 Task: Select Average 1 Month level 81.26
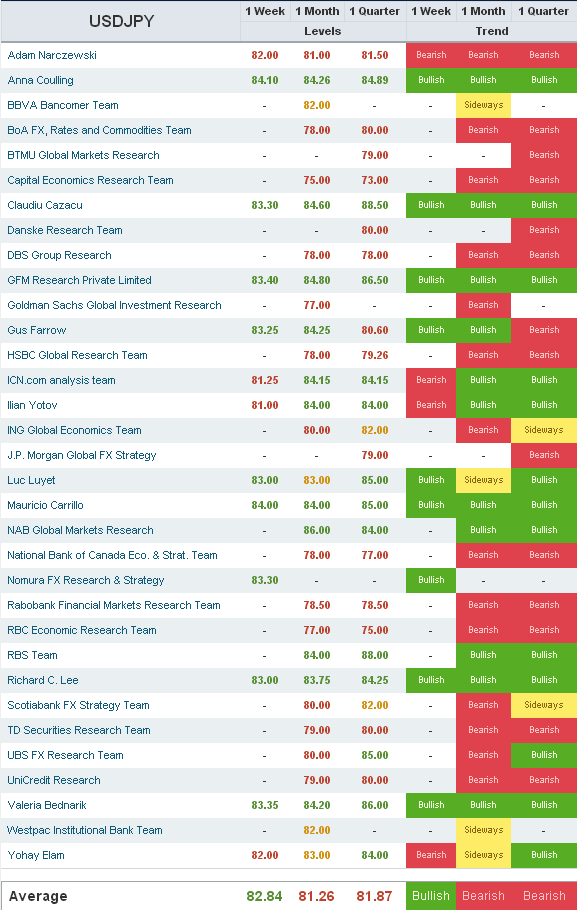pyautogui.click(x=316, y=896)
